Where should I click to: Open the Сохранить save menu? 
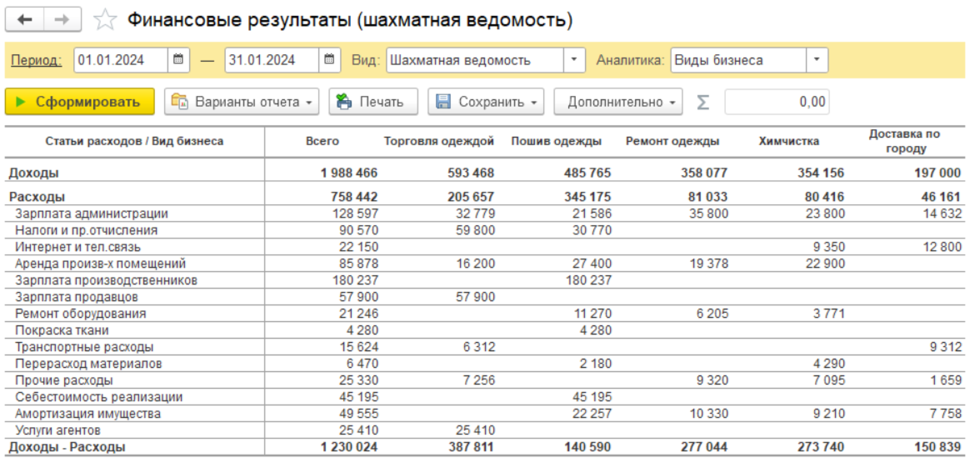(485, 102)
